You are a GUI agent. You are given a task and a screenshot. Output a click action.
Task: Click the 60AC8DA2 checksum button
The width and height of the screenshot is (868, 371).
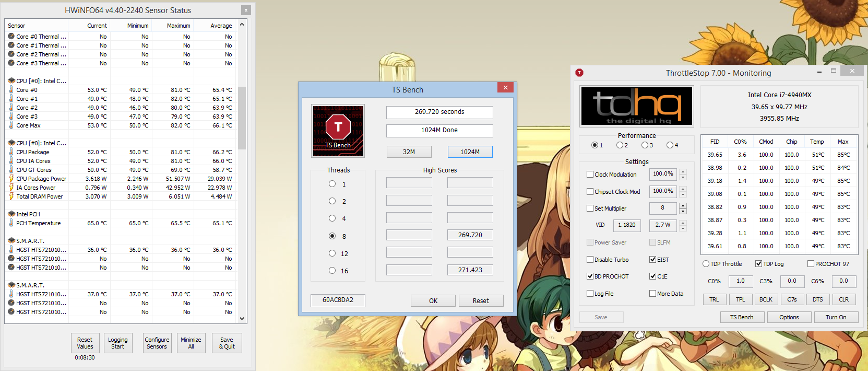[338, 300]
